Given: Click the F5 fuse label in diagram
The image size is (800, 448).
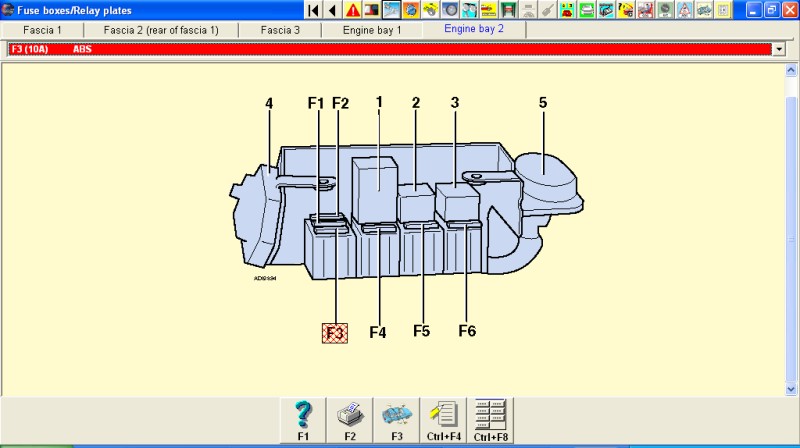Looking at the screenshot, I should click(422, 331).
